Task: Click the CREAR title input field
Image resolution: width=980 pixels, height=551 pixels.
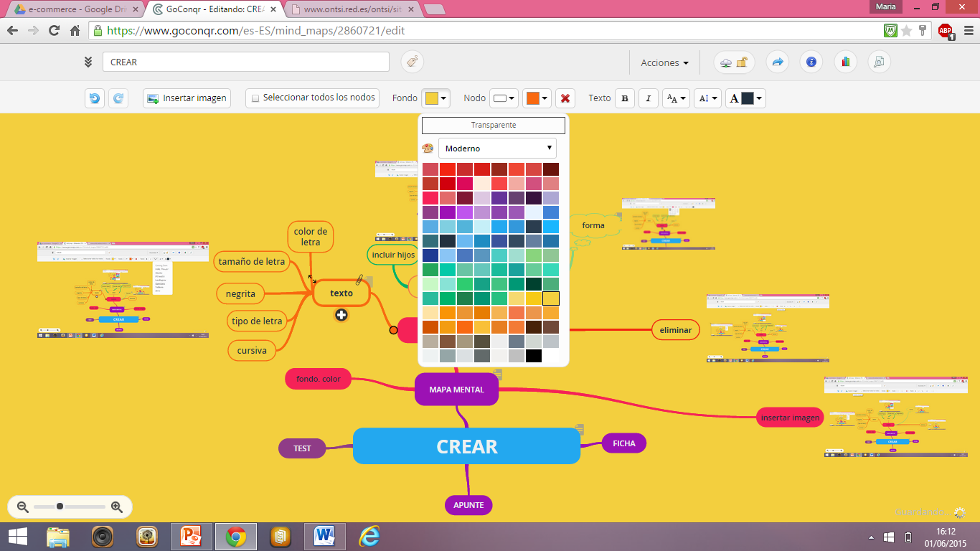Action: click(x=245, y=62)
